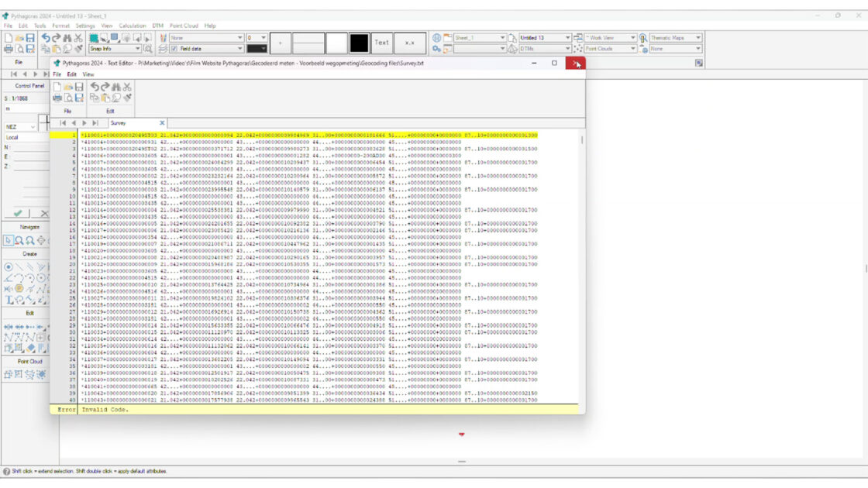
Task: Click the Undo arrow in main Pythagoras toolbar
Action: [x=46, y=38]
